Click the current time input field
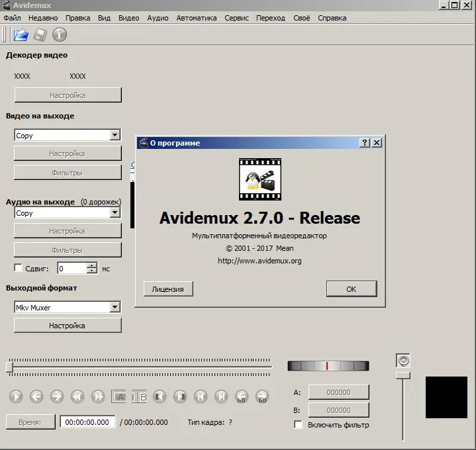Image resolution: width=476 pixels, height=450 pixels. click(87, 422)
